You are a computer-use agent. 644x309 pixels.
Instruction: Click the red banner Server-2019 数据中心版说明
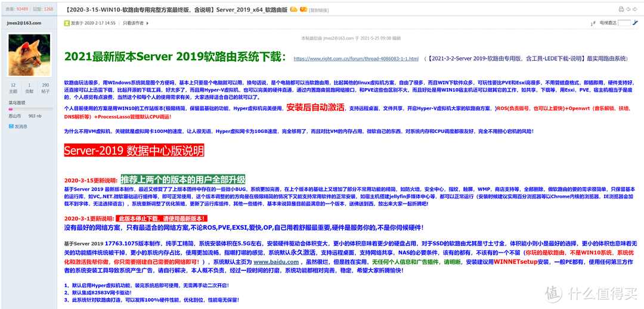134,151
